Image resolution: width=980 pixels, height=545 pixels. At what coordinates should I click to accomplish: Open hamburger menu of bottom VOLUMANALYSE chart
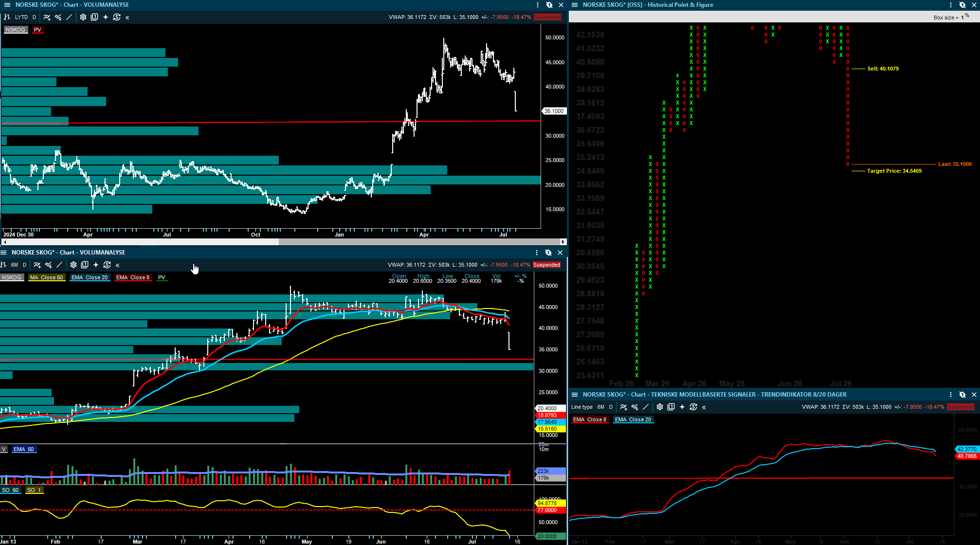click(3, 253)
